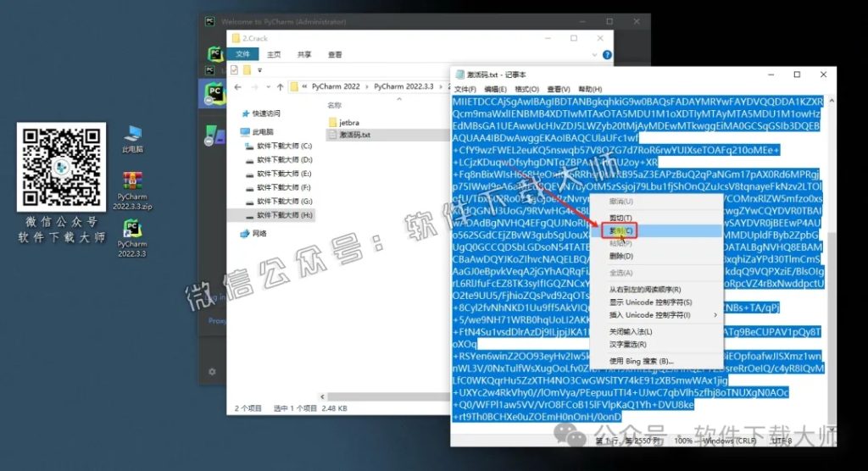Choose 关闭输入法(L) in the context menu
Image resolution: width=868 pixels, height=471 pixels.
(x=657, y=331)
